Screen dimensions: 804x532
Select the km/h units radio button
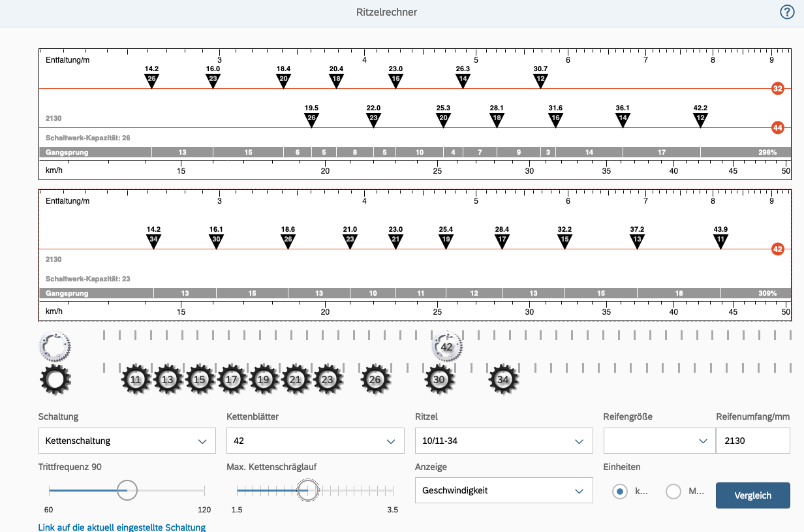[x=620, y=492]
